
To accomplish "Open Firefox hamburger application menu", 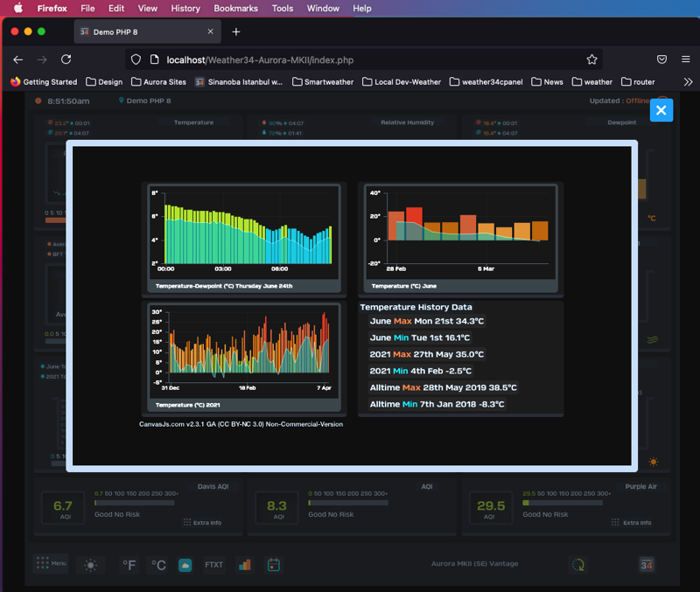I will click(x=686, y=59).
